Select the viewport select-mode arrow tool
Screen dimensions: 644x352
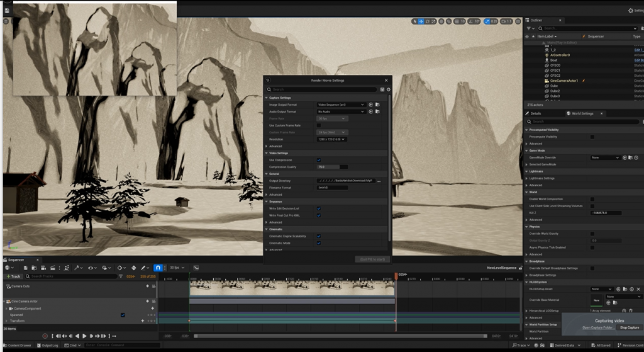click(x=415, y=21)
